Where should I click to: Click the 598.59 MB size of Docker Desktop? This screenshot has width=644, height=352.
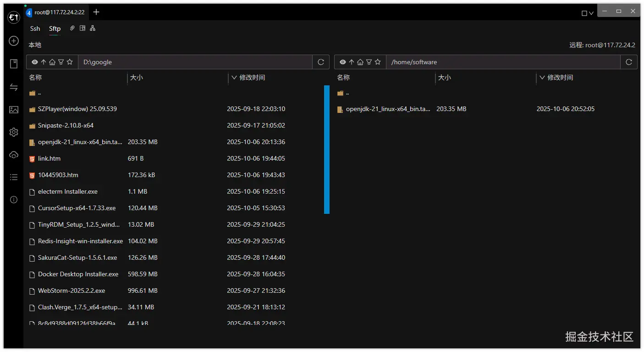tap(143, 274)
